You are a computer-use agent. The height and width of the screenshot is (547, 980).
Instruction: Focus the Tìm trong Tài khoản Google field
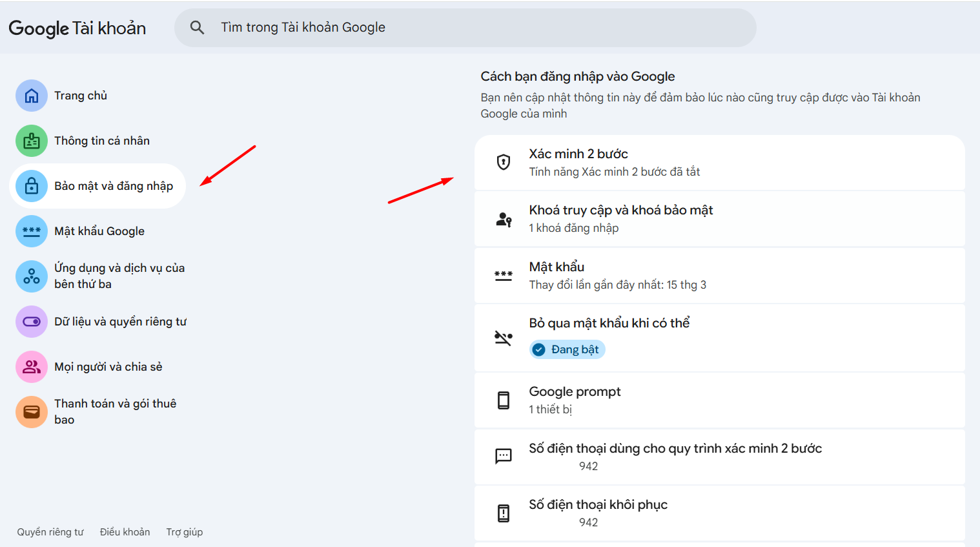point(465,28)
